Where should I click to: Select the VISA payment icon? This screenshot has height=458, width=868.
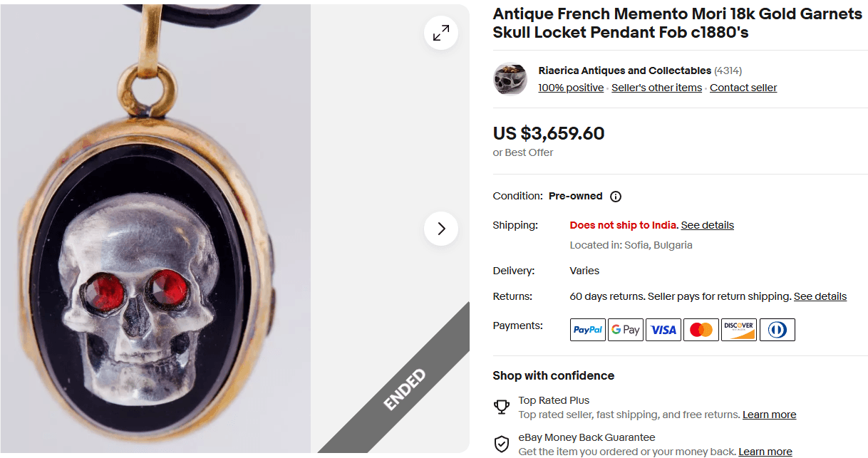(x=663, y=329)
